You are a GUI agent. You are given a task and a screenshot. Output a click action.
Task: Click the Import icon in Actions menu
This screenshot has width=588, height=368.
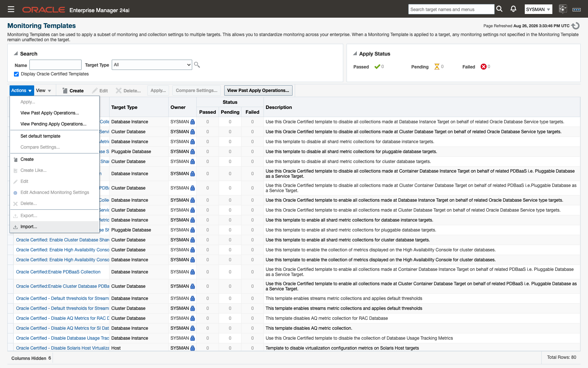[x=15, y=227]
